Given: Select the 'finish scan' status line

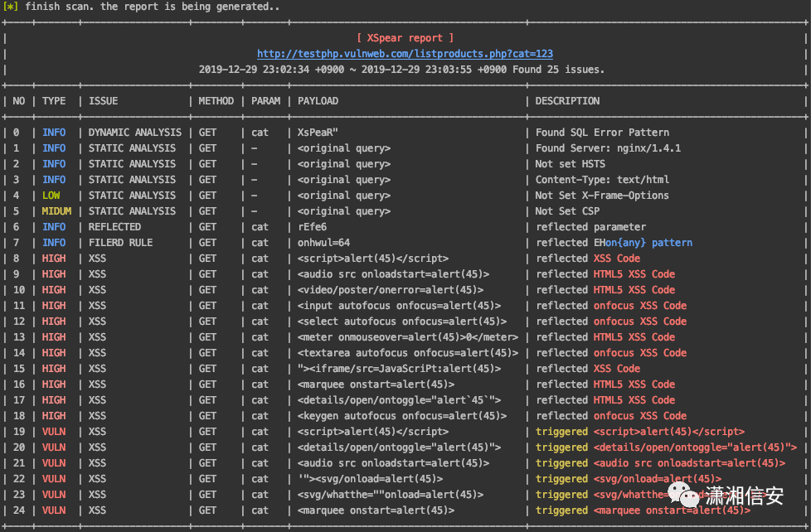Looking at the screenshot, I should point(141,7).
